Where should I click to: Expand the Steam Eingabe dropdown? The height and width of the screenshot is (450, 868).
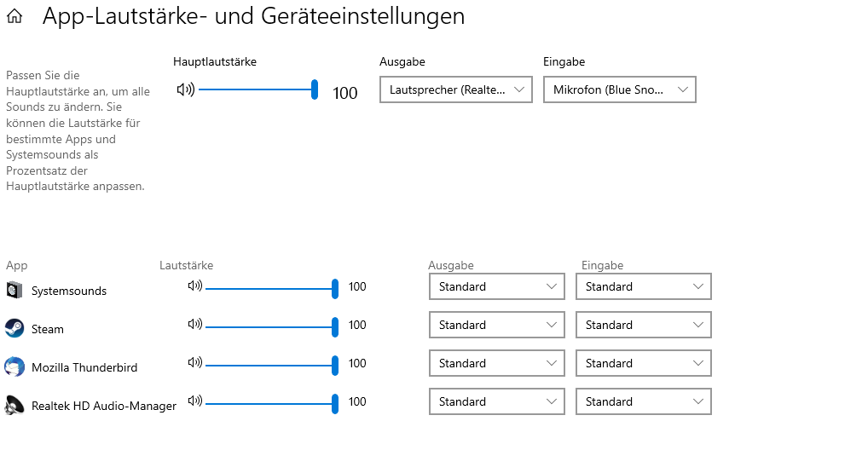coord(643,325)
